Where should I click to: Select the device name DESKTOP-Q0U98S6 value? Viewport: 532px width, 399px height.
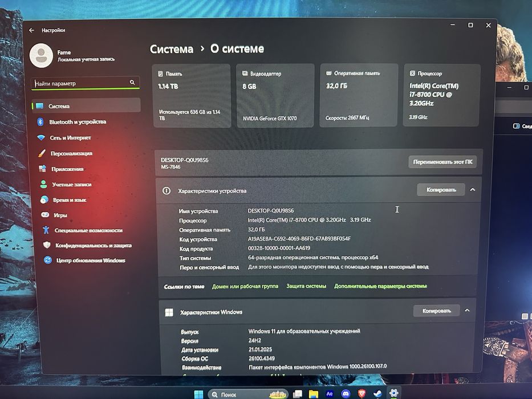point(271,211)
